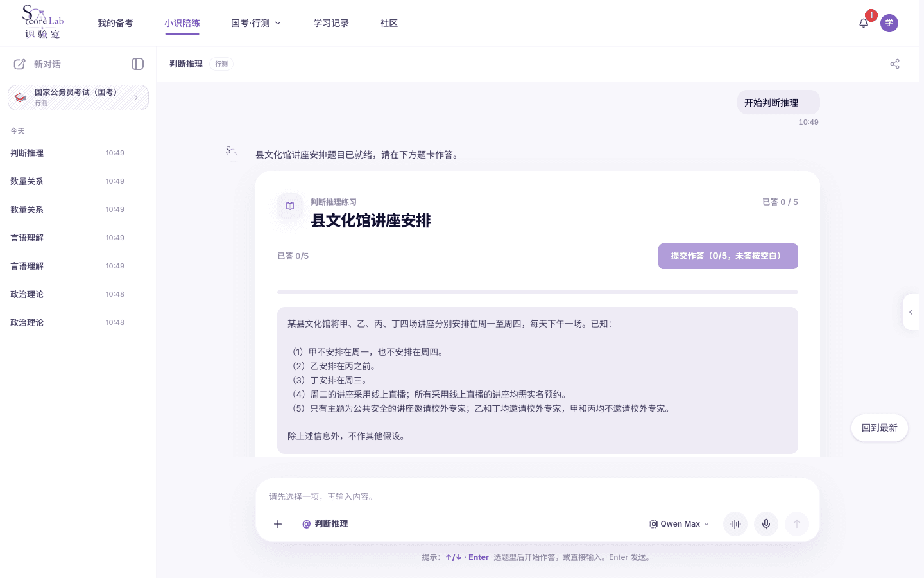Open the user avatar menu
The width and height of the screenshot is (924, 578).
[x=889, y=23]
